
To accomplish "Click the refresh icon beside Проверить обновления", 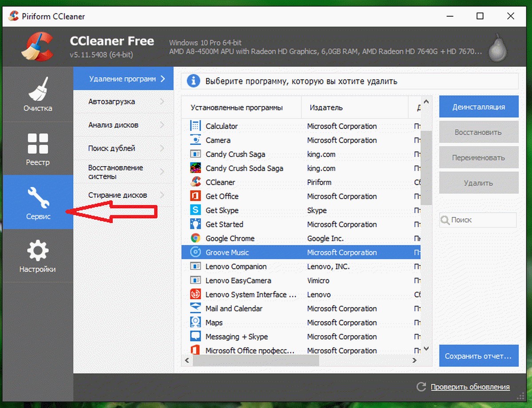I will pyautogui.click(x=422, y=387).
